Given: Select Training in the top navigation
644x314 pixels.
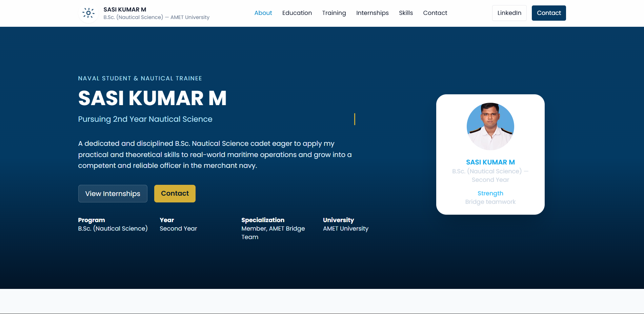Looking at the screenshot, I should 334,13.
